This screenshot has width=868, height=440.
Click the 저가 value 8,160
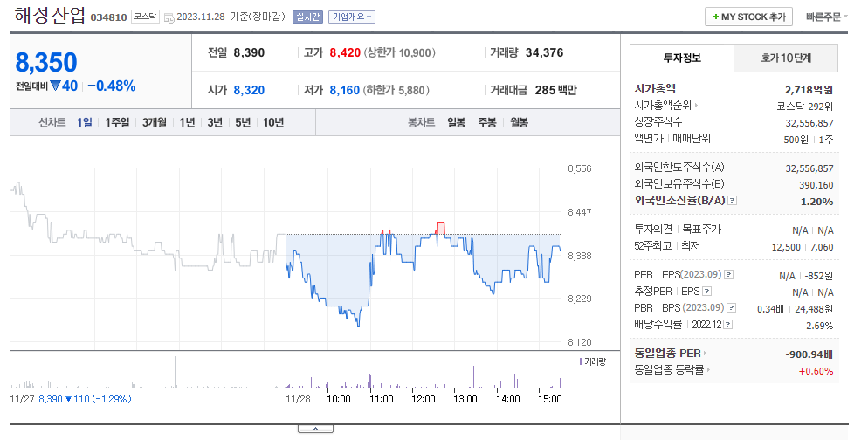[x=345, y=90]
